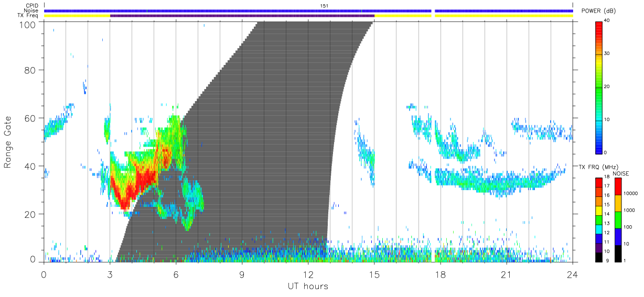Image resolution: width=644 pixels, height=297 pixels.
Task: Click x-axis tick label "24"
Action: 572,274
